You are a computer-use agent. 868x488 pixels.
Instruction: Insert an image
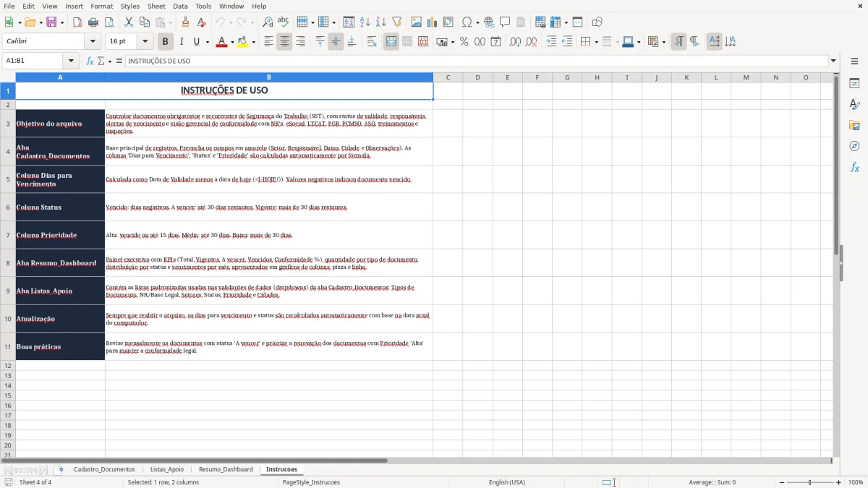(417, 22)
